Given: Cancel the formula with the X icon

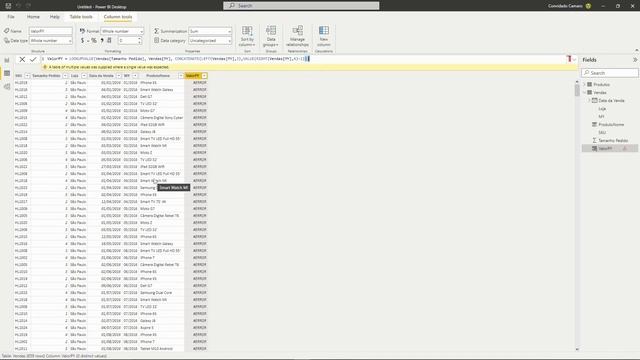Looking at the screenshot, I should [x=22, y=60].
